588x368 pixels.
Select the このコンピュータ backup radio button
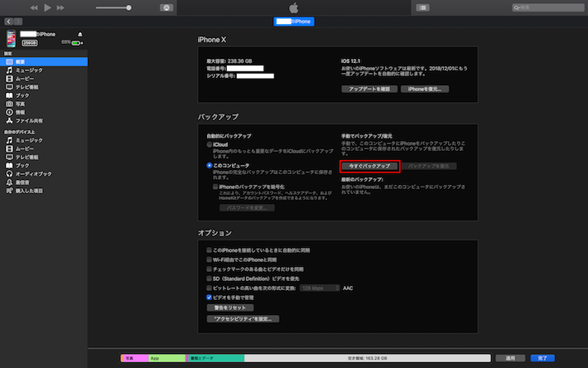pyautogui.click(x=210, y=166)
